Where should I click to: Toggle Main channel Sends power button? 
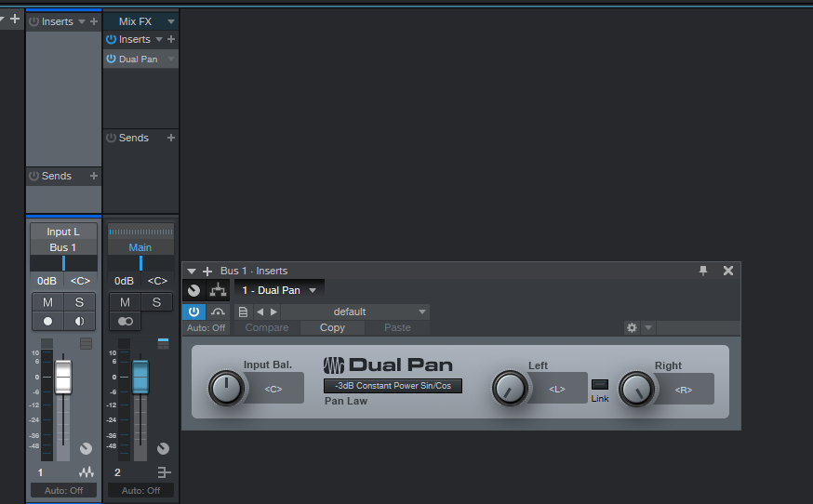[x=111, y=138]
